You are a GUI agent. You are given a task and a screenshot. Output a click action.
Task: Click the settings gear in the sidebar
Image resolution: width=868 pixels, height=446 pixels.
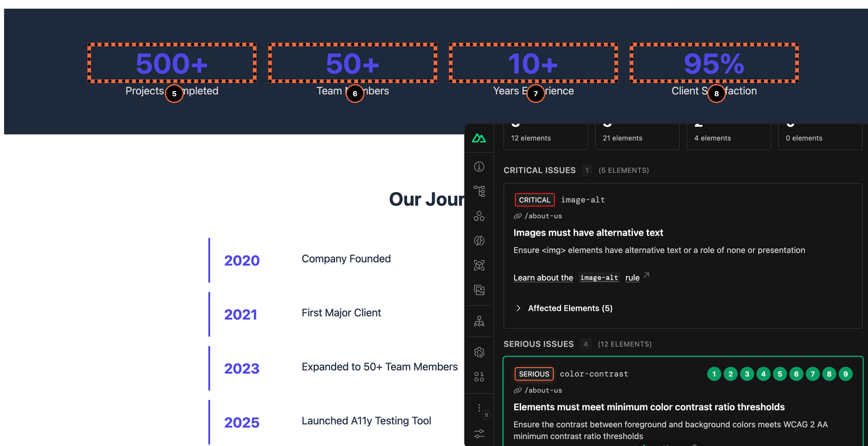click(x=479, y=352)
